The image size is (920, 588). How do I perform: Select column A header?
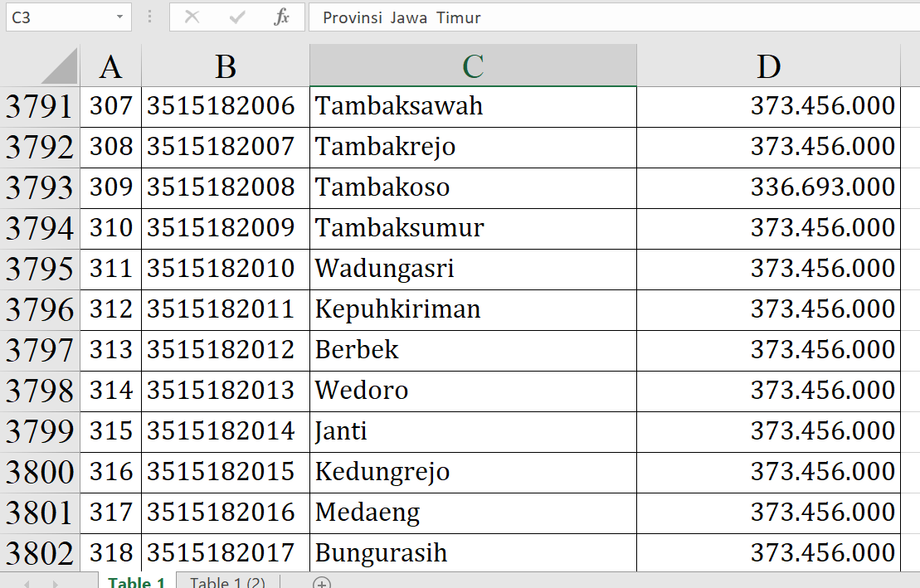tap(110, 66)
